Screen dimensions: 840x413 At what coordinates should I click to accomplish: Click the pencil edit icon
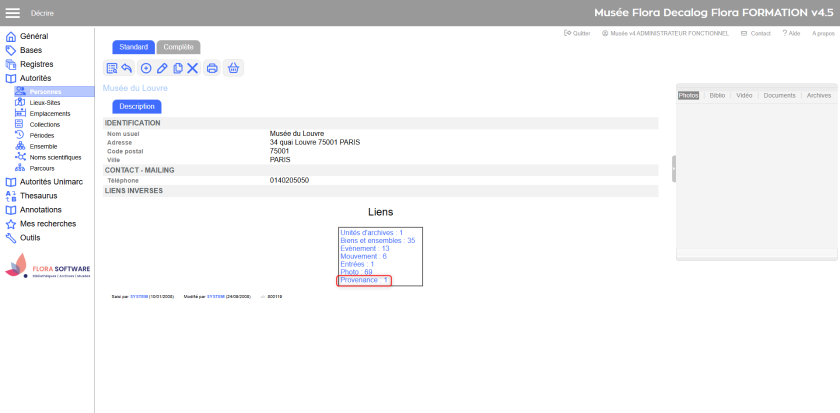coord(162,68)
